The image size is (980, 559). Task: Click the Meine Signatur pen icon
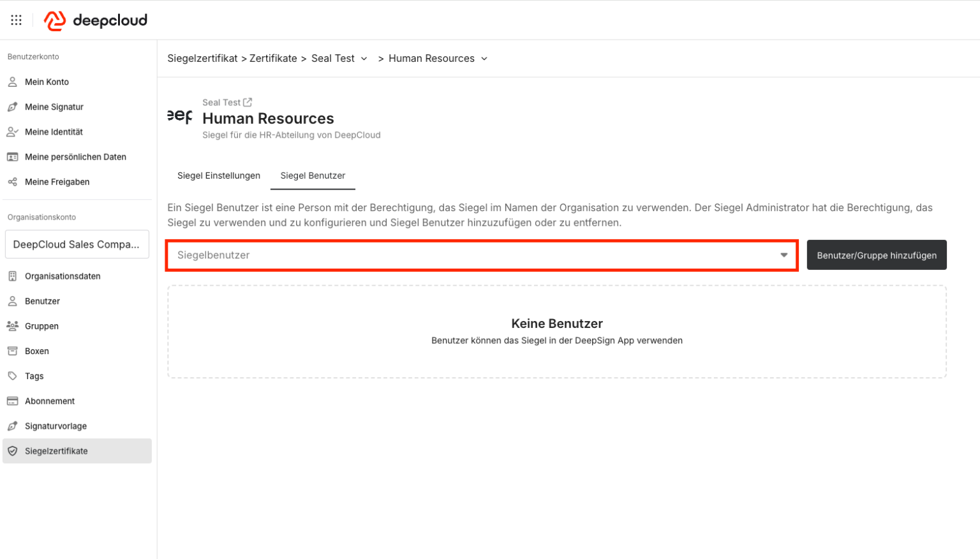click(x=11, y=107)
